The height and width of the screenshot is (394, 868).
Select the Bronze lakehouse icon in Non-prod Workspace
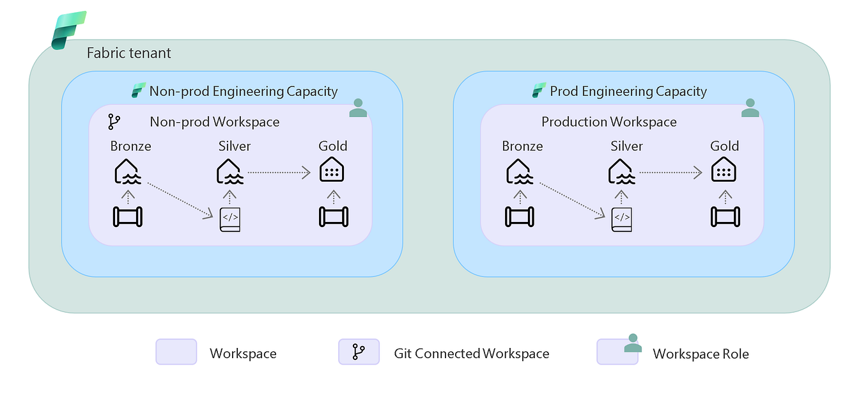point(127,170)
